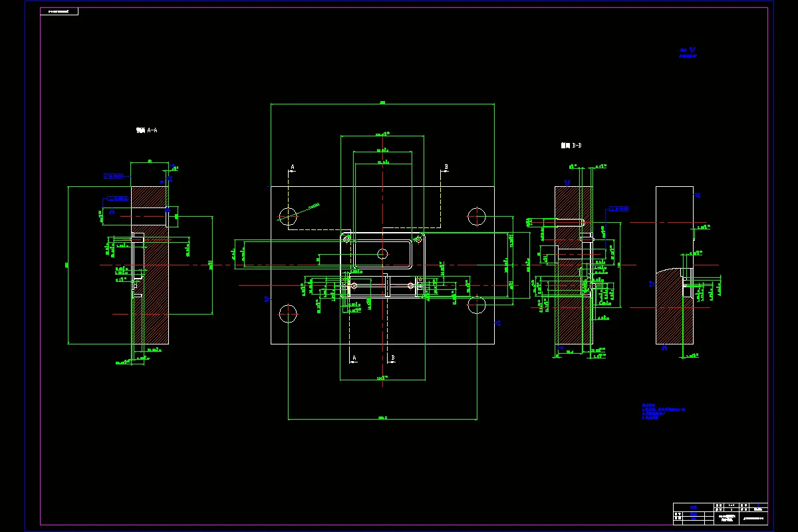The image size is (798, 532).
Task: Click the top-right mounting hole circle
Action: [x=477, y=216]
